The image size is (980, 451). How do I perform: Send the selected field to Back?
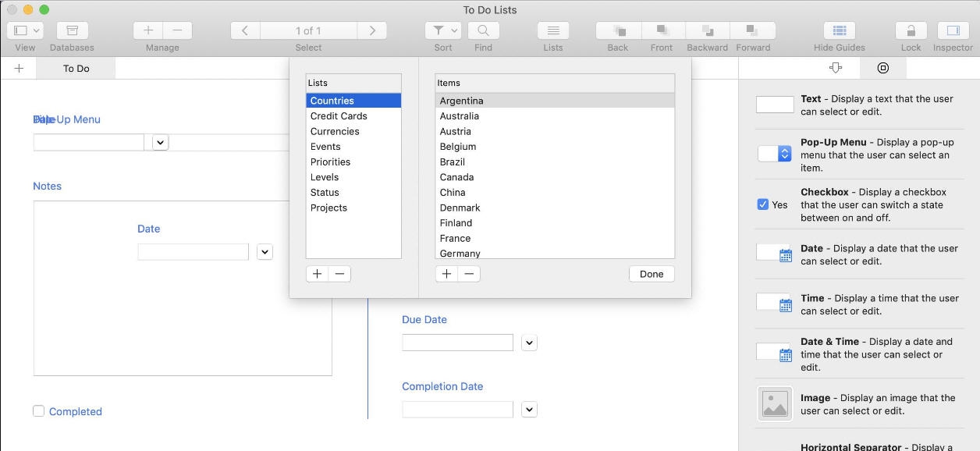[616, 30]
